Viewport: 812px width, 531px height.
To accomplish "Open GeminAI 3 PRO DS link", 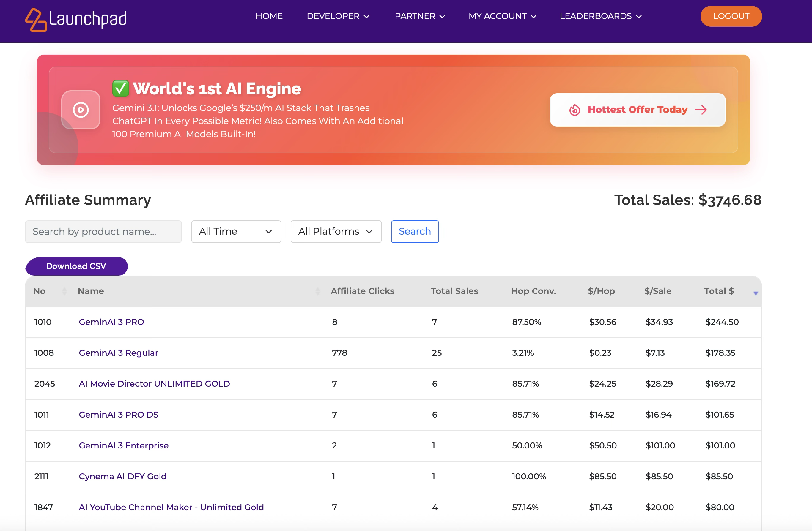I will tap(118, 415).
